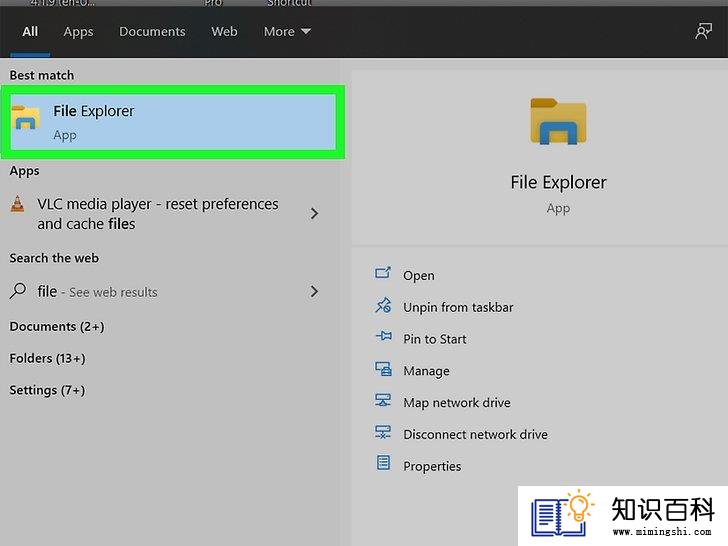Choose Pin to Start
Image resolution: width=728 pixels, height=546 pixels.
point(435,339)
